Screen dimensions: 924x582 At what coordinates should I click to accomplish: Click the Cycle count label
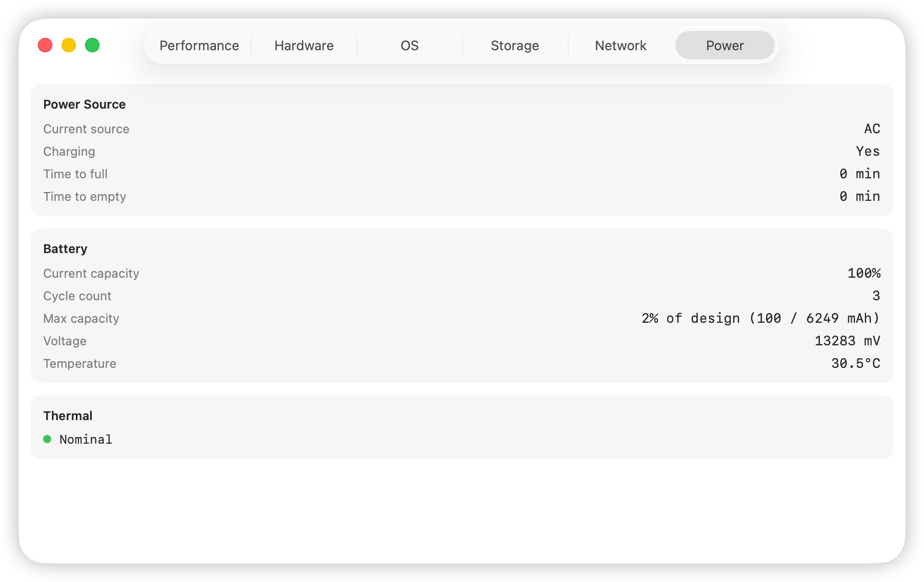(x=77, y=296)
